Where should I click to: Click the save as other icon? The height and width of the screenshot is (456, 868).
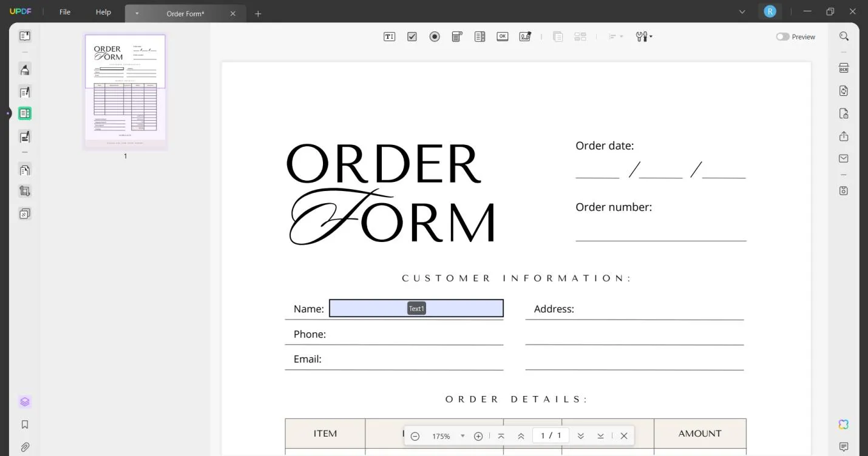point(844,190)
